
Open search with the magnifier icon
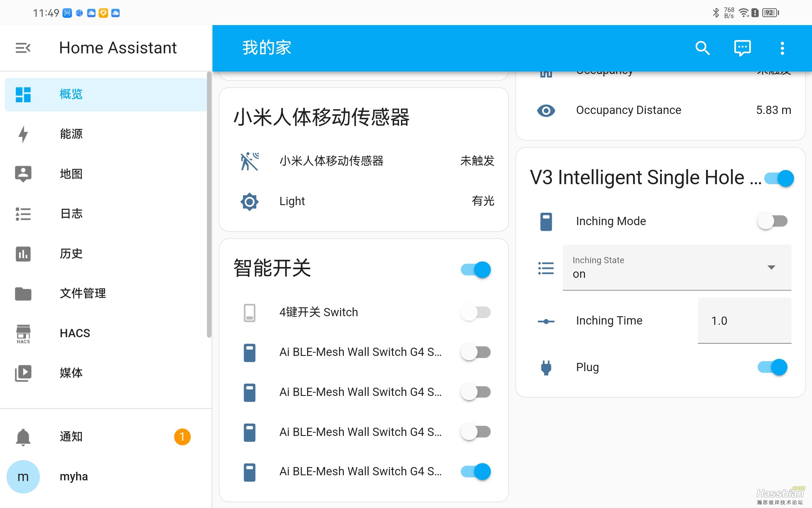pyautogui.click(x=702, y=48)
